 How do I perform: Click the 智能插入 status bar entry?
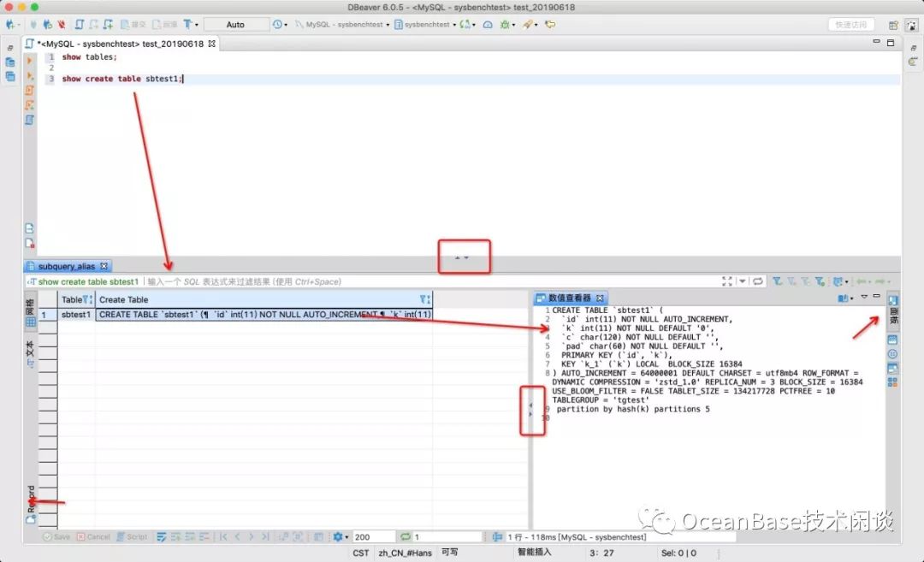coord(535,552)
